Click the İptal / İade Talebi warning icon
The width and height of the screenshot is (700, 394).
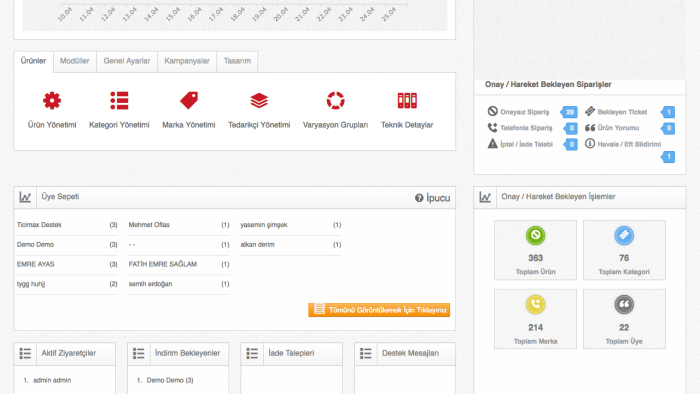[x=492, y=144]
